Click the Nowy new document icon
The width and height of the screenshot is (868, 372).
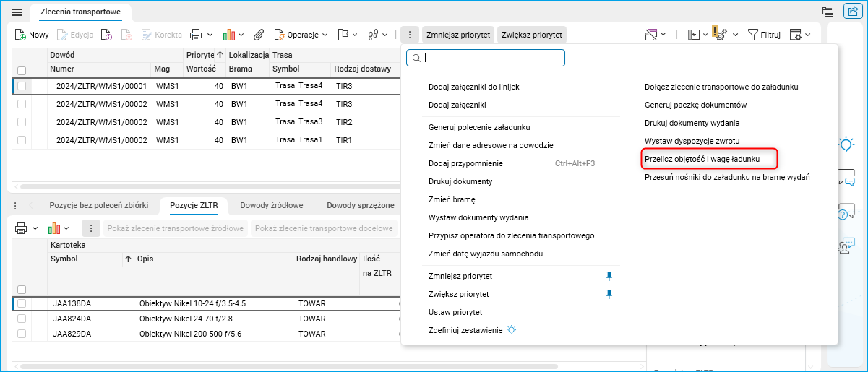[x=21, y=35]
